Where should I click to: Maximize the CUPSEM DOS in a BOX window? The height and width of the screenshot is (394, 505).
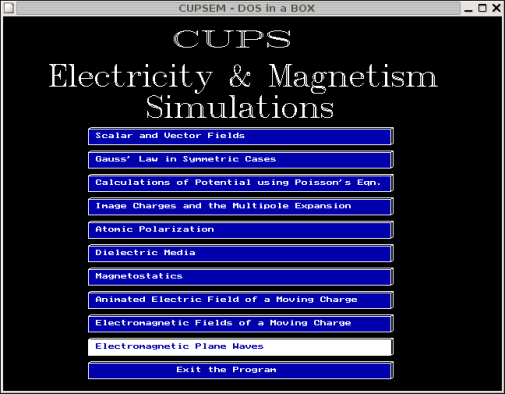482,8
